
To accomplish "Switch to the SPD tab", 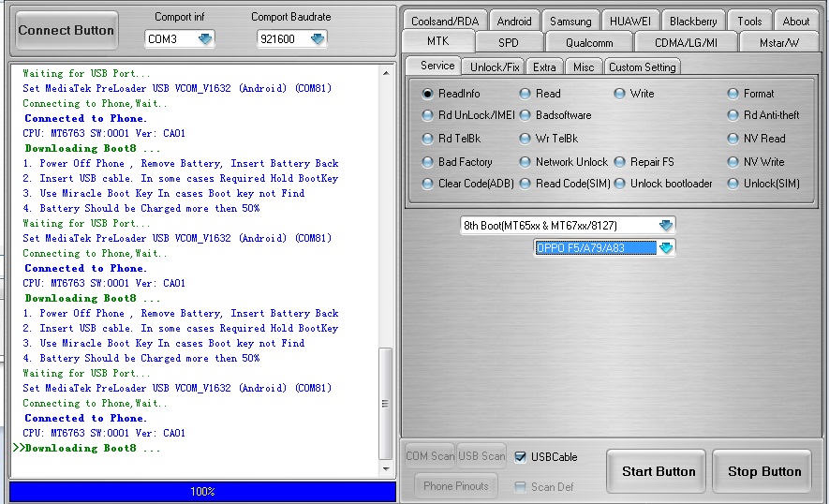I will pos(509,42).
